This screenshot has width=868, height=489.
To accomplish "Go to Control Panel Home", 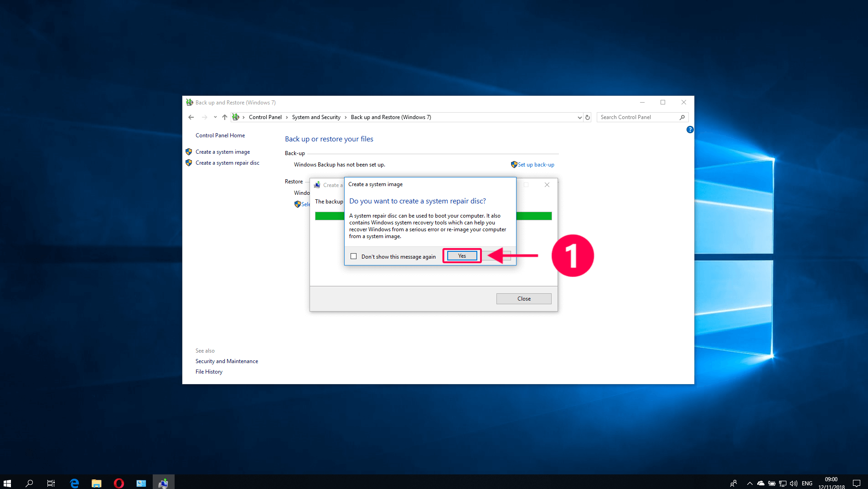I will coord(220,135).
